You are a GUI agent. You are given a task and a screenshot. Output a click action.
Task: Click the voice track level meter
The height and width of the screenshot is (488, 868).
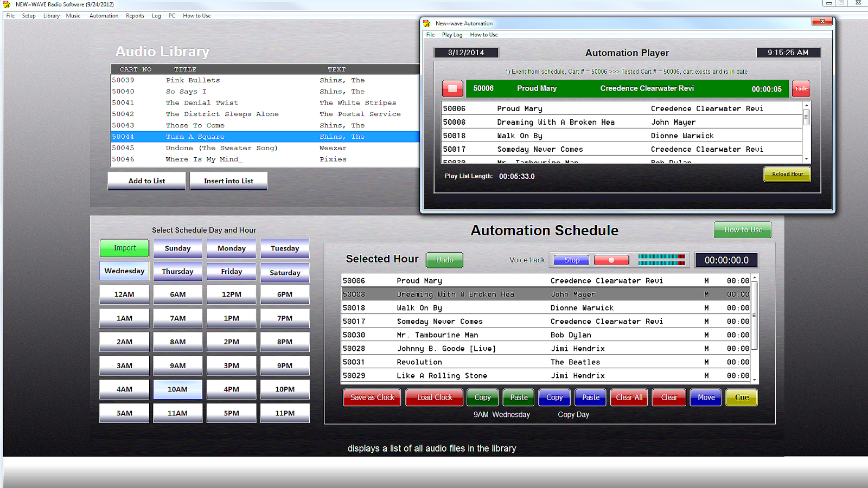click(x=661, y=260)
